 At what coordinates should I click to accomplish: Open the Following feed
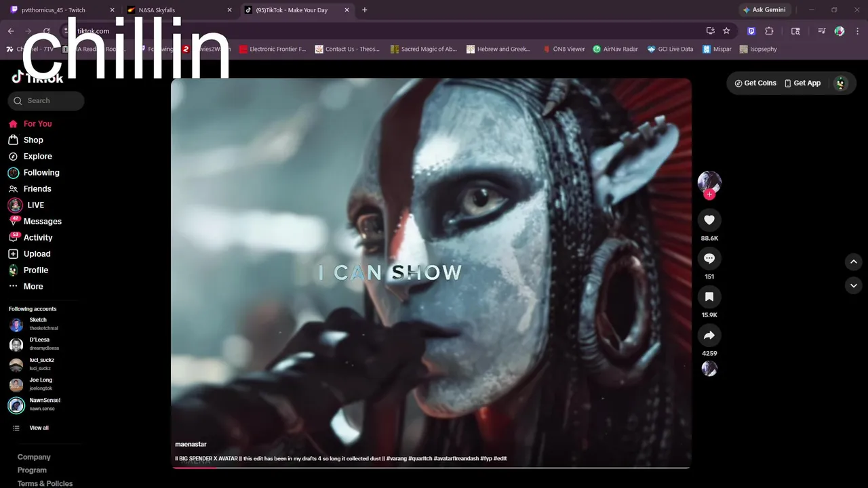tap(34, 172)
